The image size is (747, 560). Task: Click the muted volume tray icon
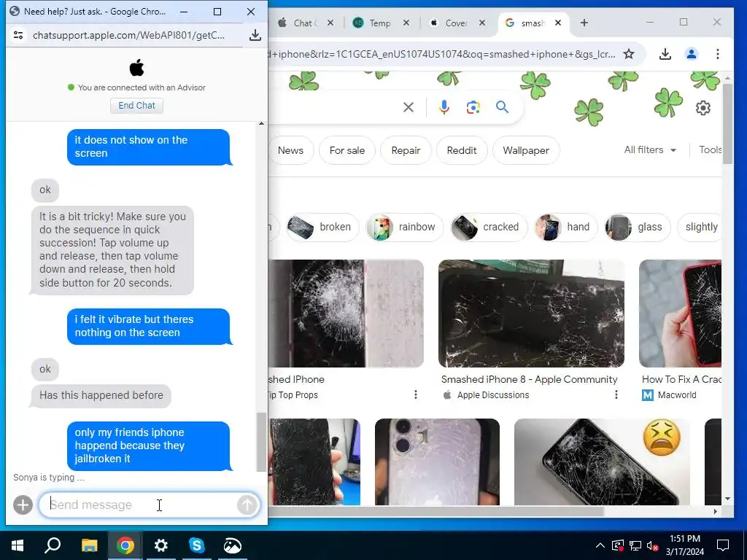point(653,545)
